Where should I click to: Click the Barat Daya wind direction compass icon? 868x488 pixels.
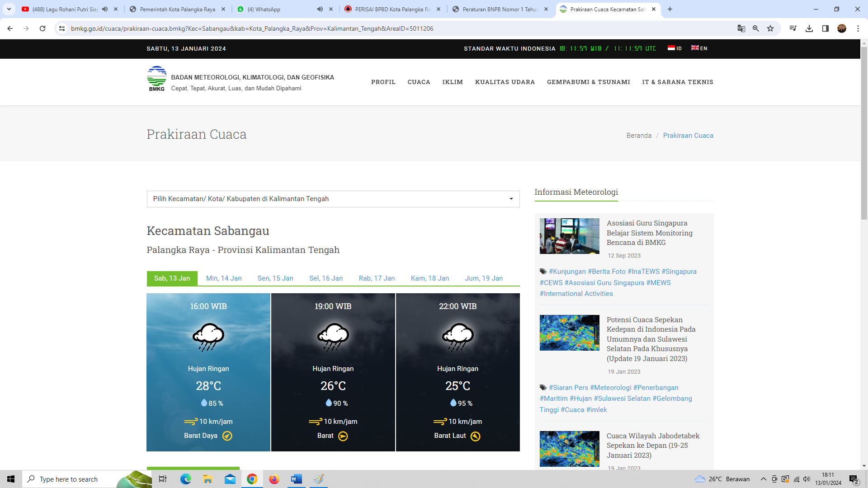pos(227,436)
